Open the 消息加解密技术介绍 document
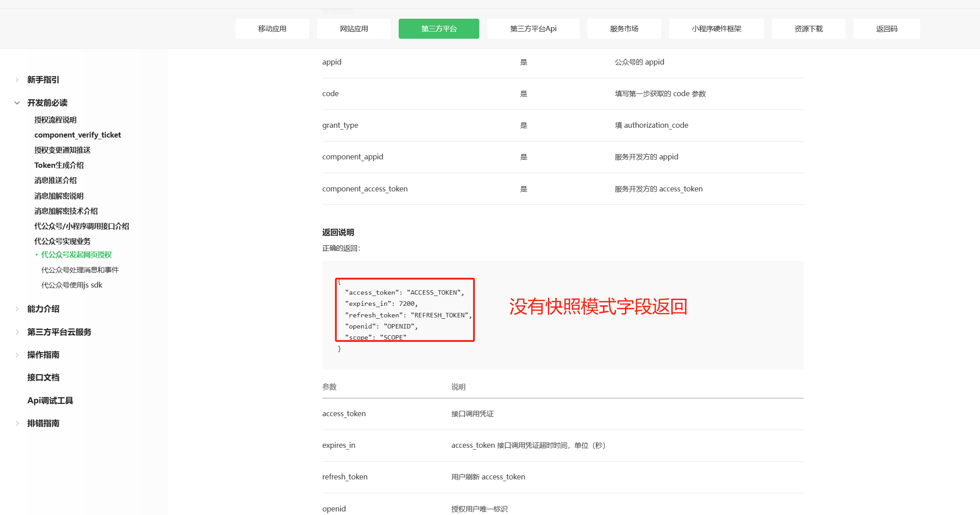Viewport: 980px width, 515px height. tap(66, 211)
